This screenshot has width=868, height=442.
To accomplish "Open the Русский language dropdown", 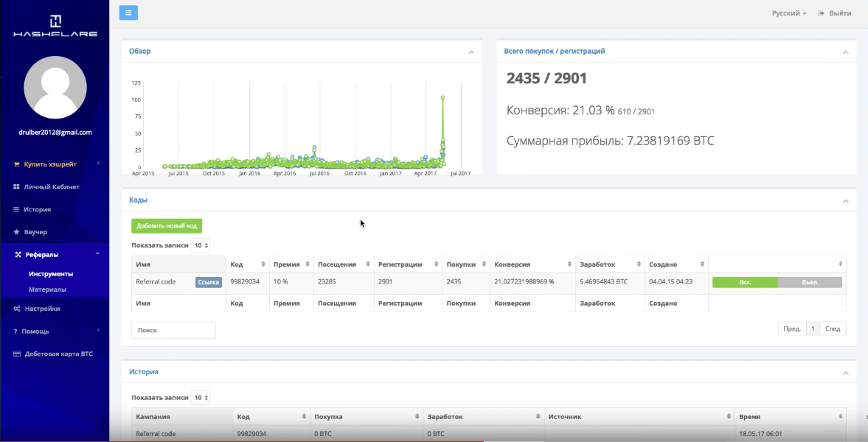I will [788, 13].
